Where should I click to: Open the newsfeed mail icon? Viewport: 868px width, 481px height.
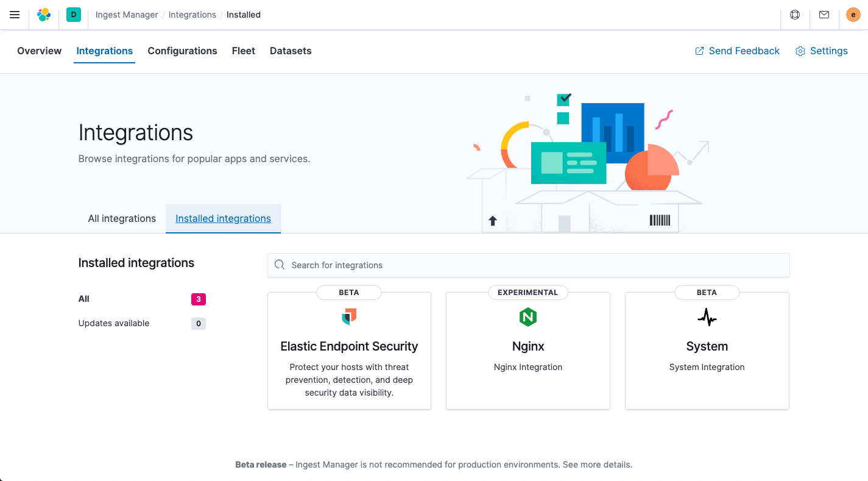[824, 15]
